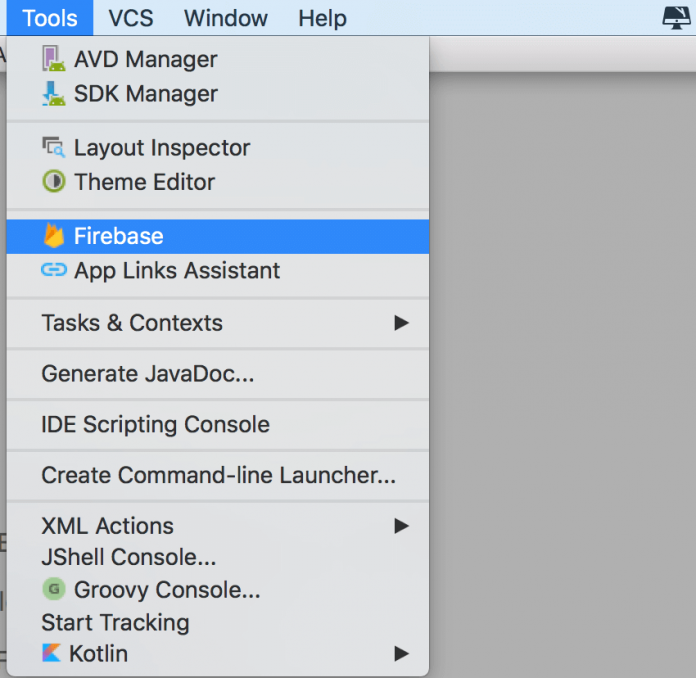Open IDE Scripting Console

pos(155,424)
